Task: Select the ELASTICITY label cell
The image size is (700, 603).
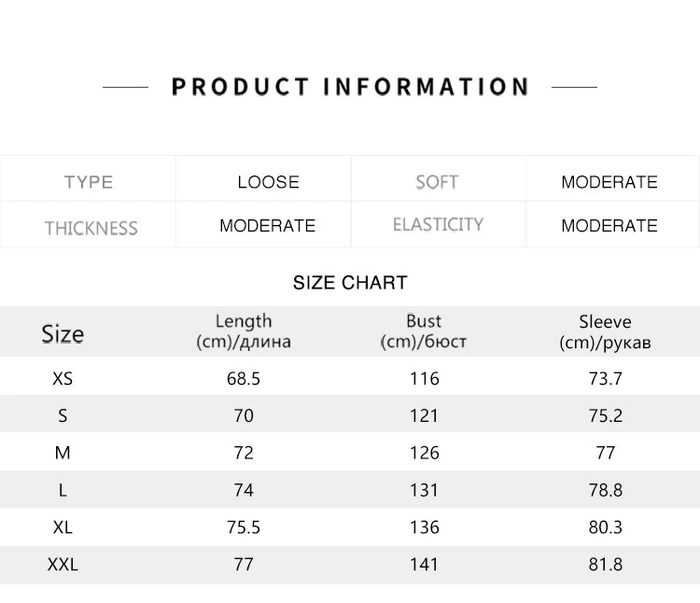Action: coord(438,224)
